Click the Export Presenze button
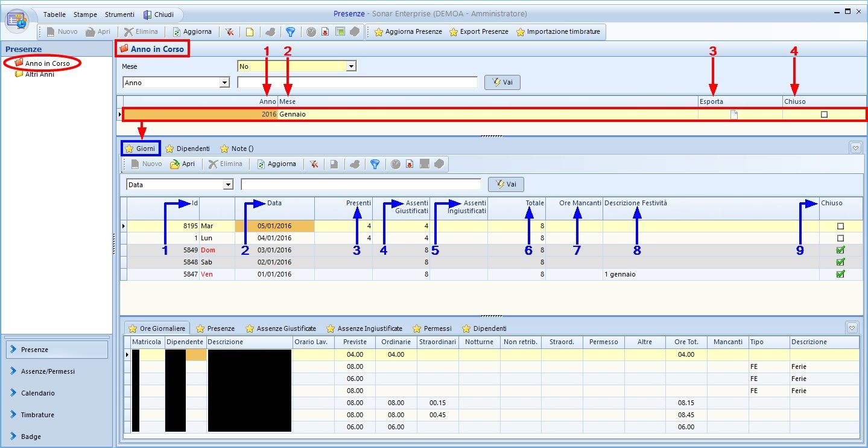The height and width of the screenshot is (448, 868). pyautogui.click(x=478, y=32)
